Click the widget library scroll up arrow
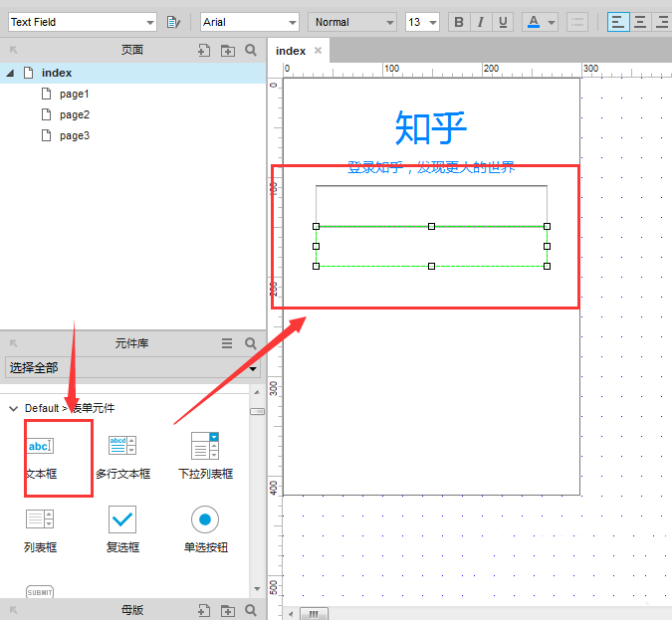The image size is (672, 620). pyautogui.click(x=257, y=392)
